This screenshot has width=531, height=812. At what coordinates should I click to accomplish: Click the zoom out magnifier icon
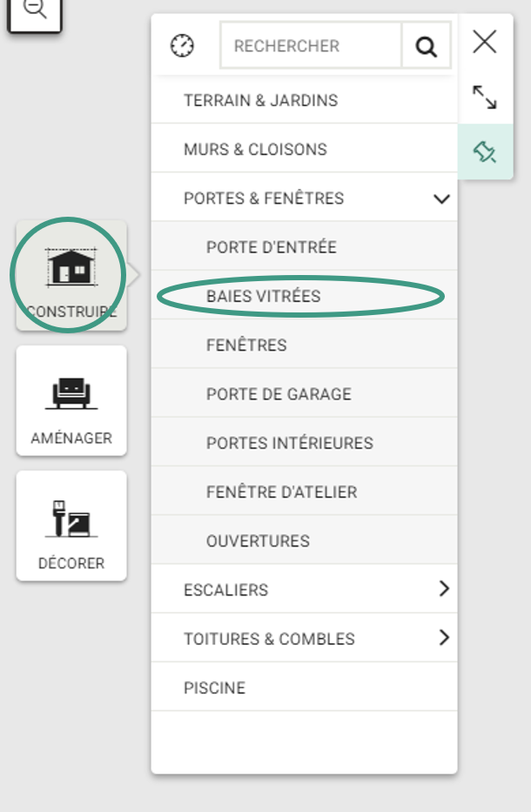(35, 10)
